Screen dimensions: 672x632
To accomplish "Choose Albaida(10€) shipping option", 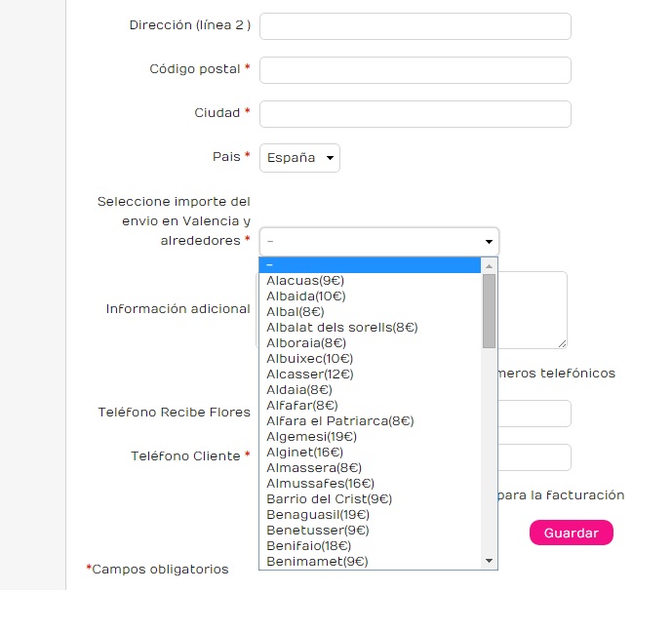I will [306, 296].
